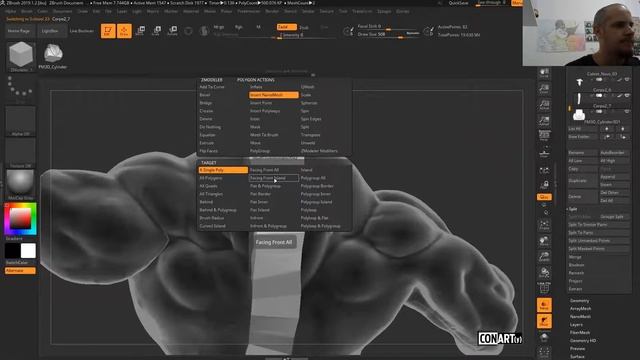
Task: Expand the Geometry palette
Action: point(579,301)
